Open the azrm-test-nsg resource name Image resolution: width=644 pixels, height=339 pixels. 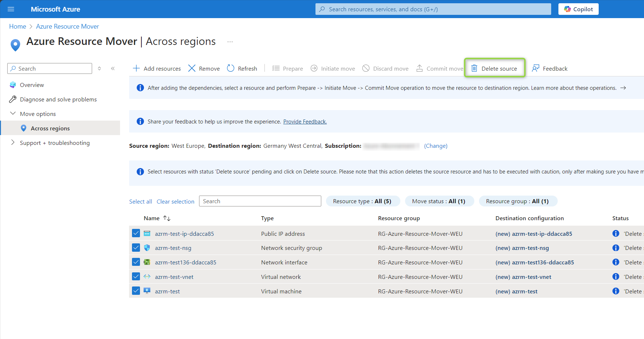click(173, 248)
